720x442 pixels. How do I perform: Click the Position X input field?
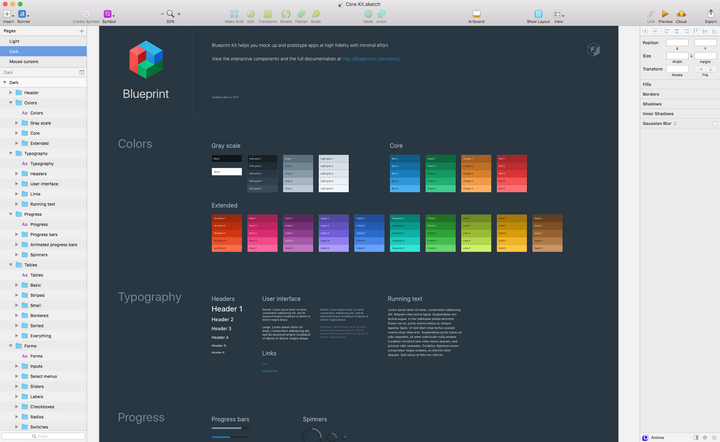[x=677, y=43]
